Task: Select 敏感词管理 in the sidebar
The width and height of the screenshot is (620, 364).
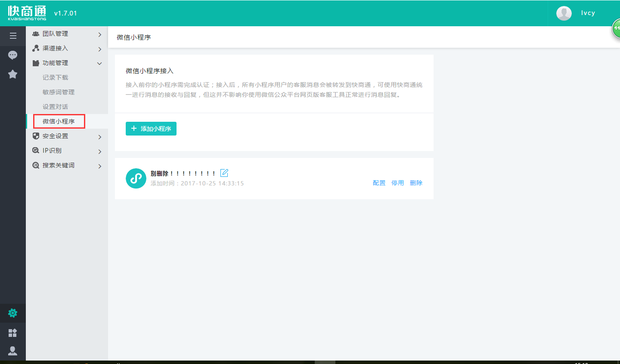Action: [x=59, y=92]
